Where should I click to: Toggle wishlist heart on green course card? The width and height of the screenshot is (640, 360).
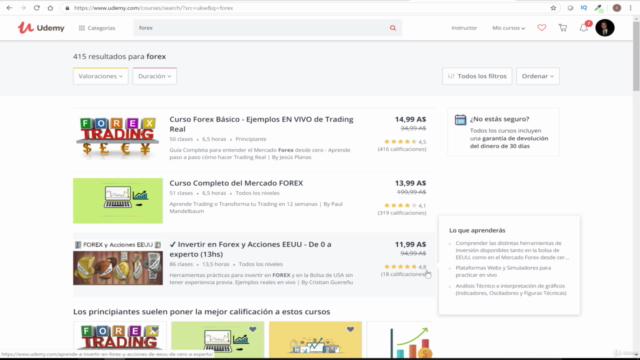pyautogui.click(x=253, y=329)
